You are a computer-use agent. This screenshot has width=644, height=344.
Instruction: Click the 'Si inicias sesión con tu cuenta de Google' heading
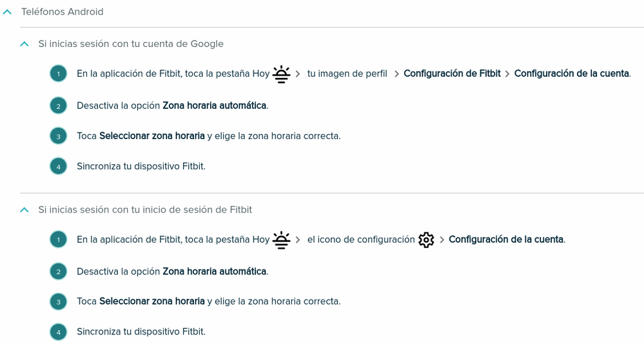(x=131, y=44)
